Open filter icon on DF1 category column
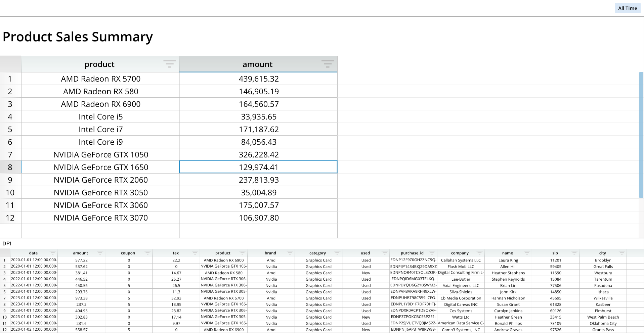Screen dimensions: 644x333 [337, 253]
